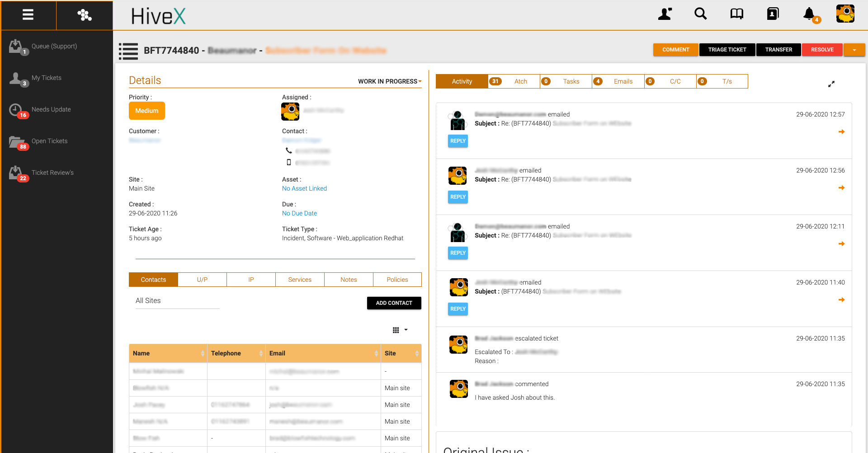Expand the activity feed to fullscreen
The width and height of the screenshot is (868, 453).
pyautogui.click(x=831, y=84)
